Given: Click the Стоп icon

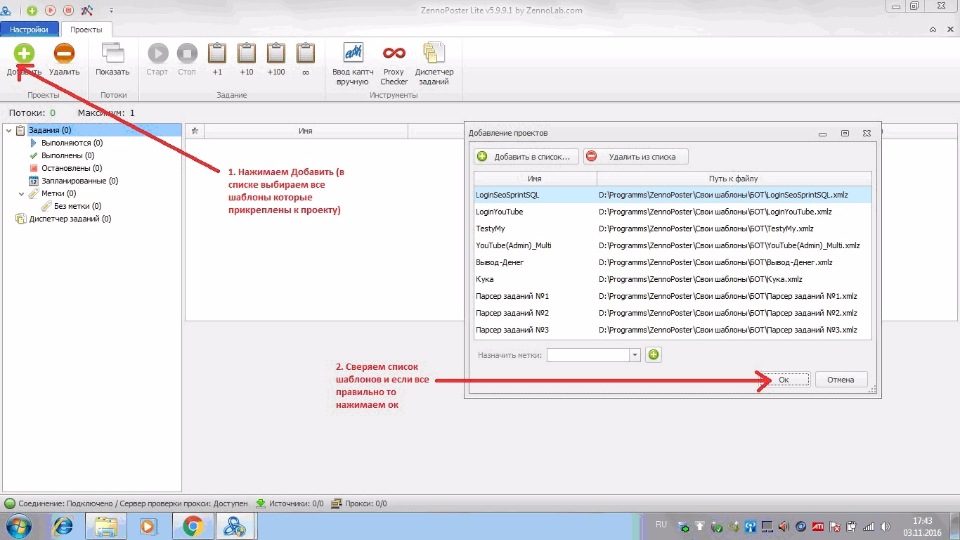Looking at the screenshot, I should [187, 53].
